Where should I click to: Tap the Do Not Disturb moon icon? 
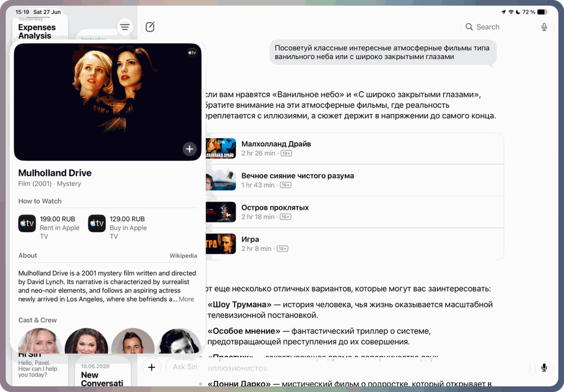coord(518,12)
